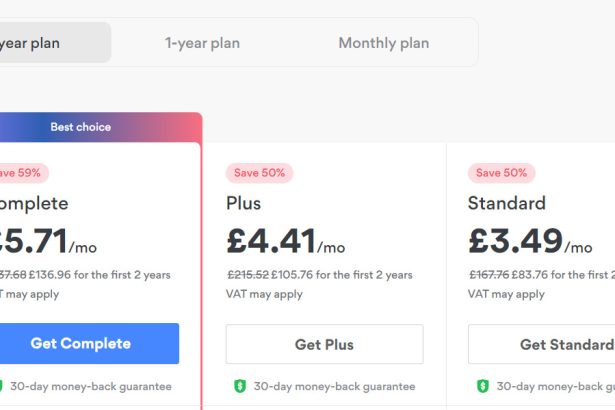Click the Get Plus button
This screenshot has height=410, width=615.
click(x=324, y=345)
